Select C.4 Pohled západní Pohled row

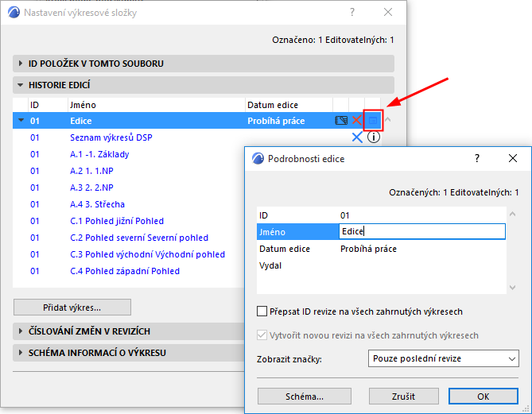point(128,271)
